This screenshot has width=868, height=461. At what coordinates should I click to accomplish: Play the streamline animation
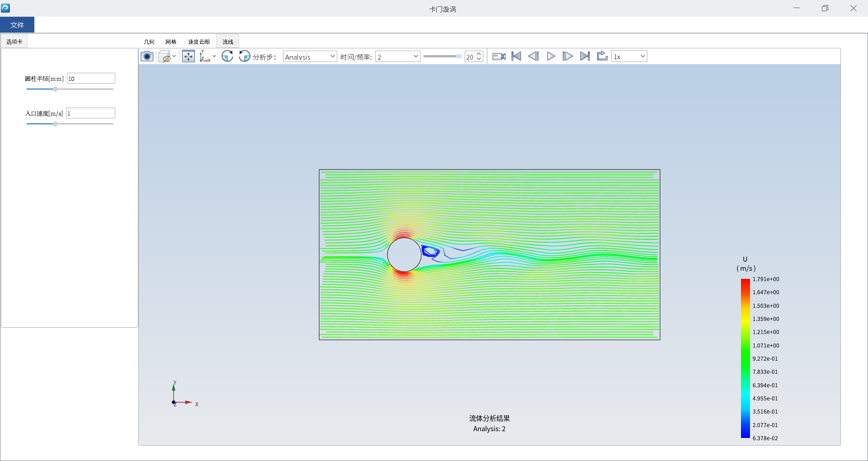pos(551,56)
